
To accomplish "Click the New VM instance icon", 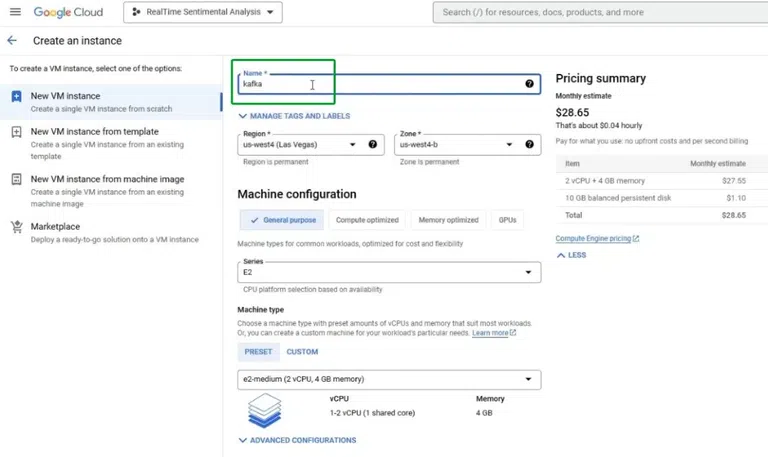I will click(16, 97).
